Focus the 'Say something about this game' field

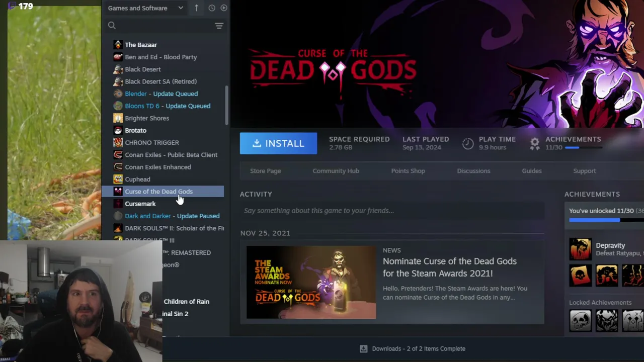pos(392,211)
